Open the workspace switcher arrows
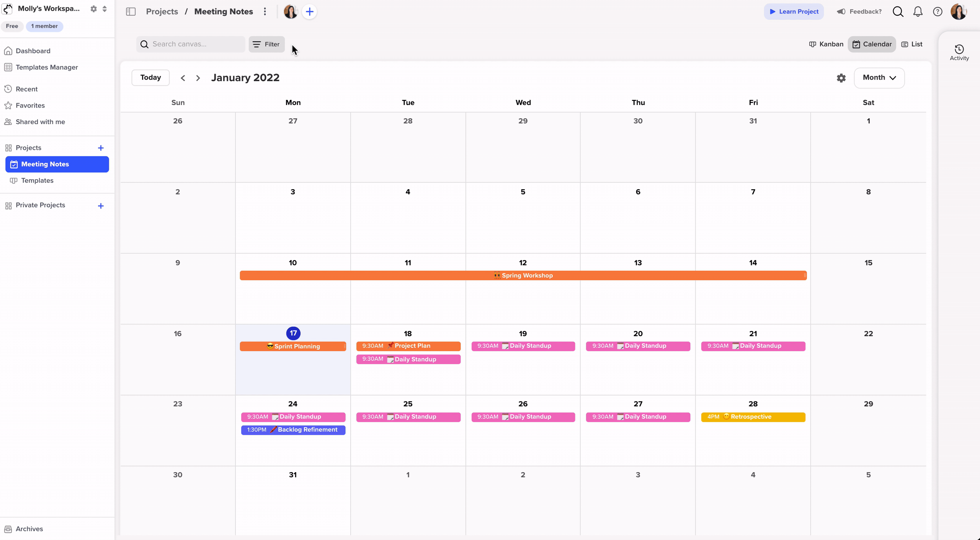Screen dimensions: 980x540 click(105, 8)
